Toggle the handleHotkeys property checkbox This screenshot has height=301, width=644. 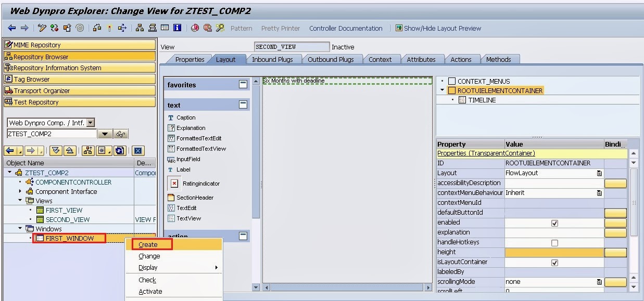(x=554, y=242)
